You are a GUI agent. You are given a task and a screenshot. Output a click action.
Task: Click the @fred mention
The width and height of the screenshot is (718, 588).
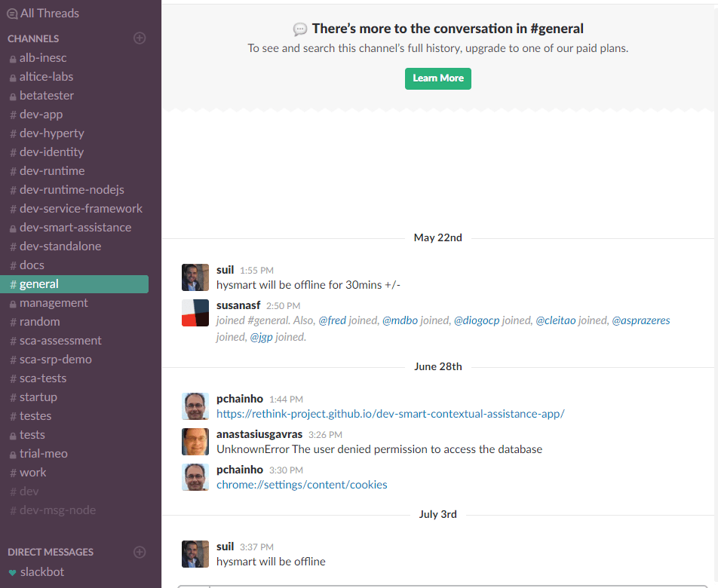point(333,320)
